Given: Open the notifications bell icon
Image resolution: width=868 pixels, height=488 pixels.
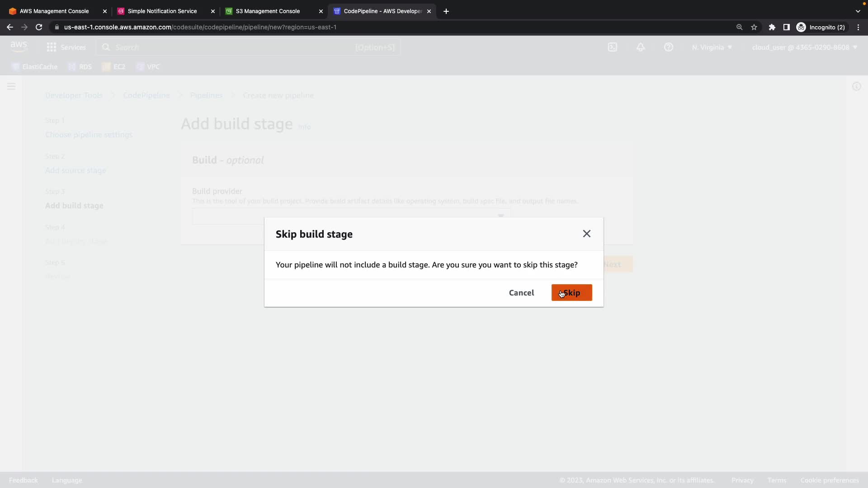Looking at the screenshot, I should coord(641,47).
